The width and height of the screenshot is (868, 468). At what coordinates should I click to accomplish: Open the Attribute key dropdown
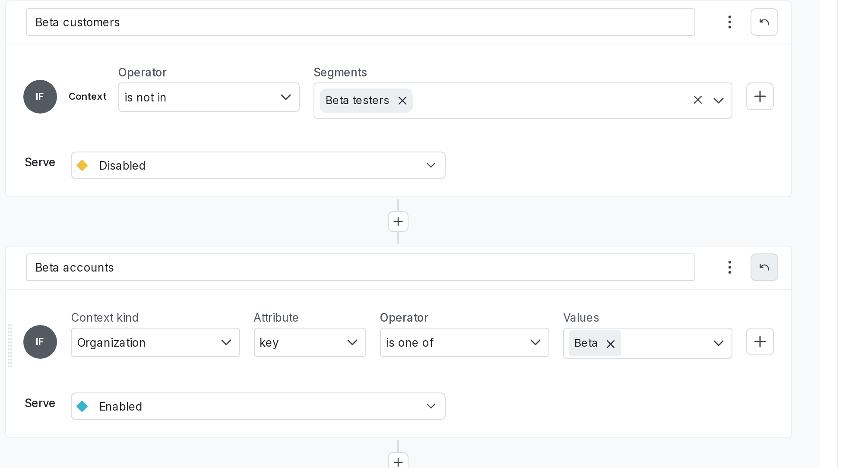pyautogui.click(x=310, y=342)
